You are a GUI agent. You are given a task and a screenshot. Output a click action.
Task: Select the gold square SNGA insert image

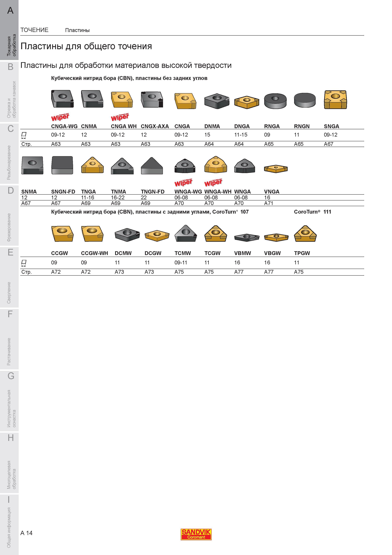[336, 100]
